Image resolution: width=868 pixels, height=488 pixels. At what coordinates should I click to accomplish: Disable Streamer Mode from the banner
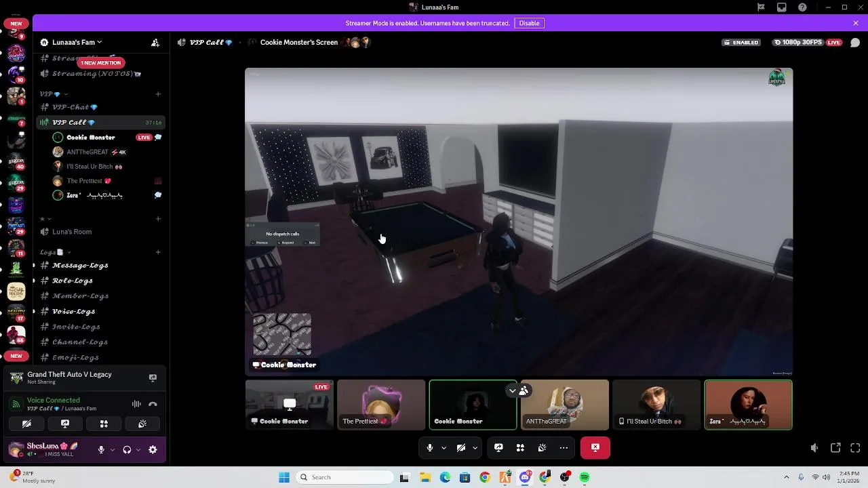[529, 23]
